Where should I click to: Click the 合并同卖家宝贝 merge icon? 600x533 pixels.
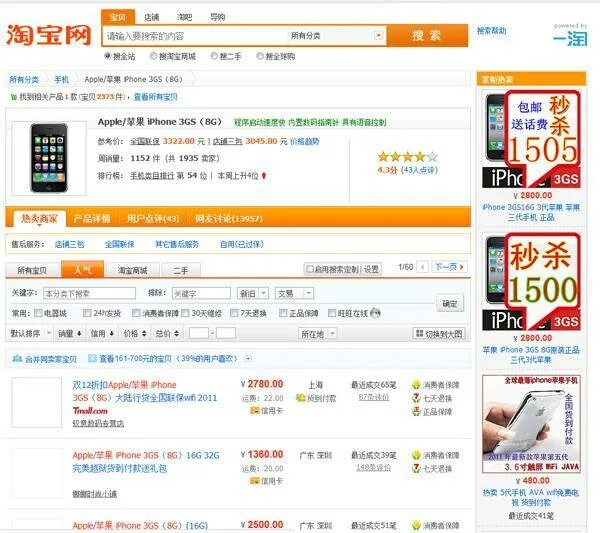click(x=17, y=359)
